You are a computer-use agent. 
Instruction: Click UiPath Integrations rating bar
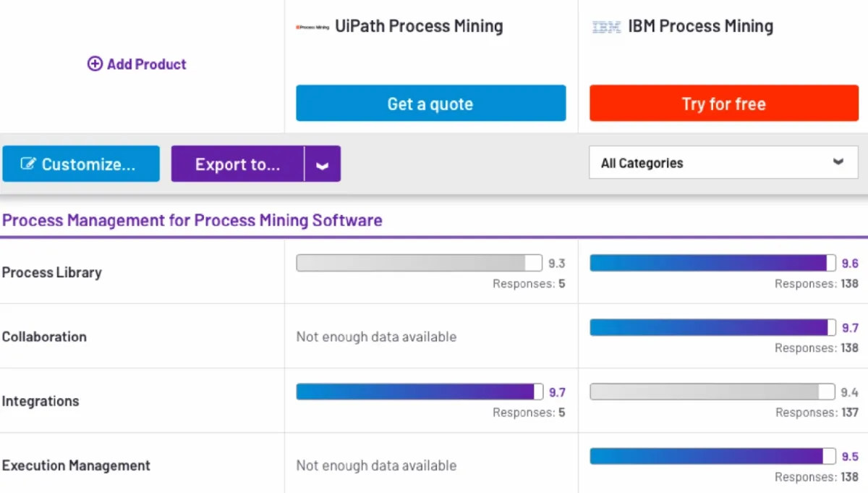420,392
